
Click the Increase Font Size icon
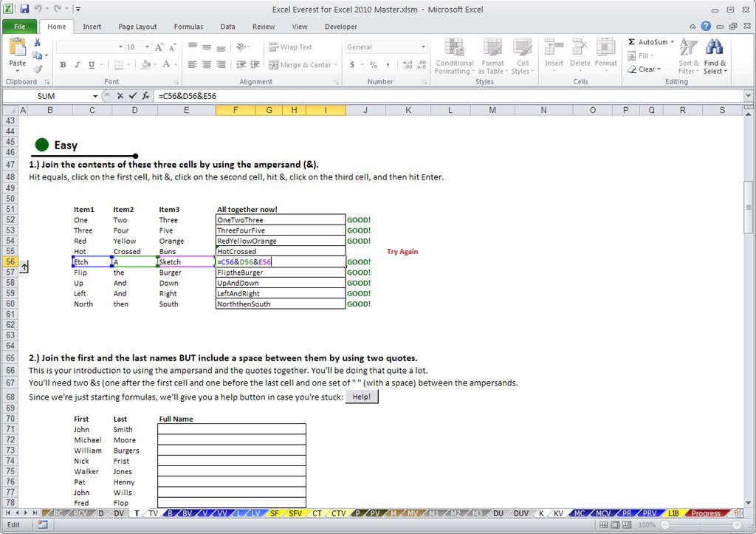[159, 47]
